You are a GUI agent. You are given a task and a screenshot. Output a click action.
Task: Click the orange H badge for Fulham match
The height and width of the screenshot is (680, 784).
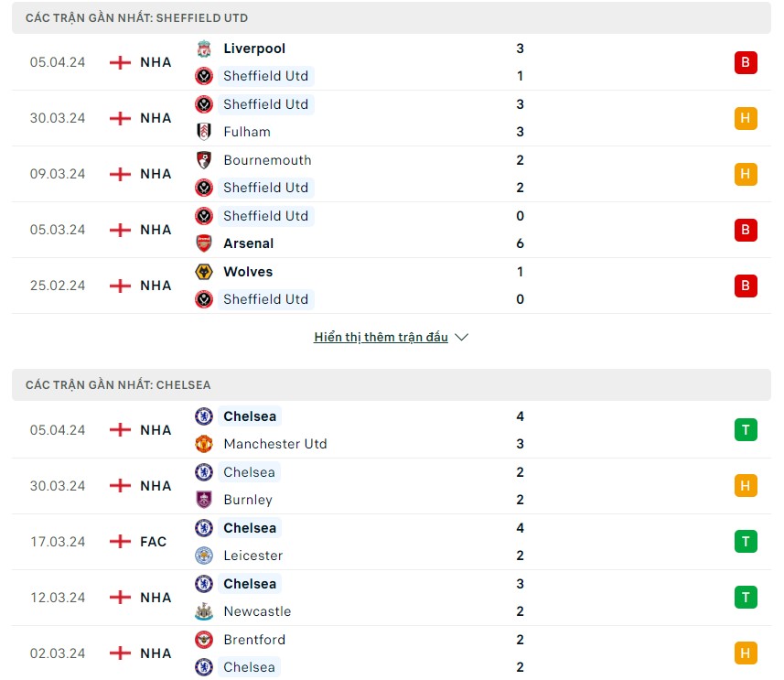coord(746,118)
